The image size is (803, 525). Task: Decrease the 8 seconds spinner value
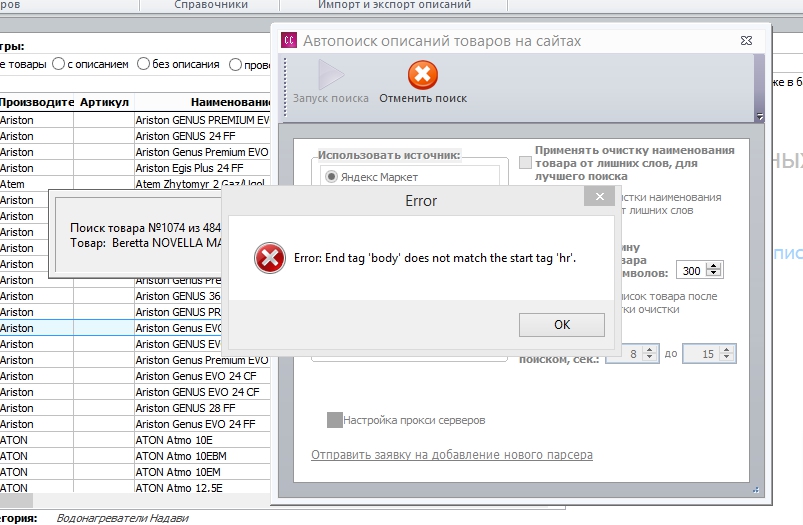click(649, 358)
